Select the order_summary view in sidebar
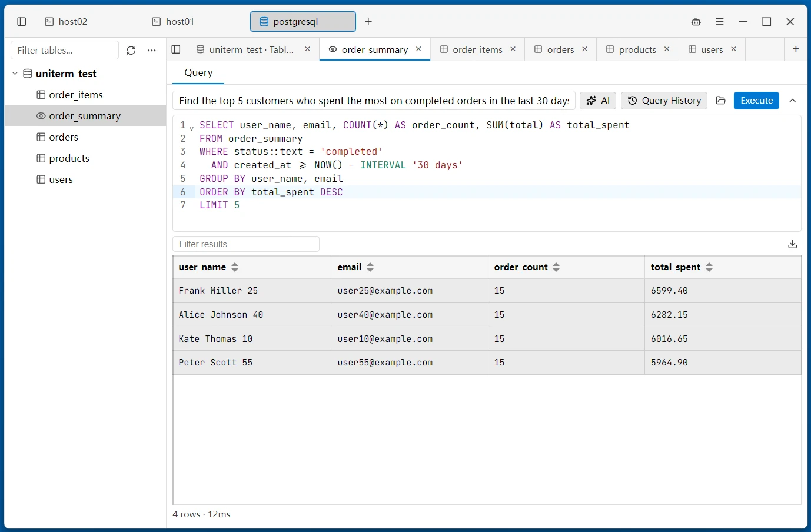Image resolution: width=811 pixels, height=532 pixels. (85, 116)
